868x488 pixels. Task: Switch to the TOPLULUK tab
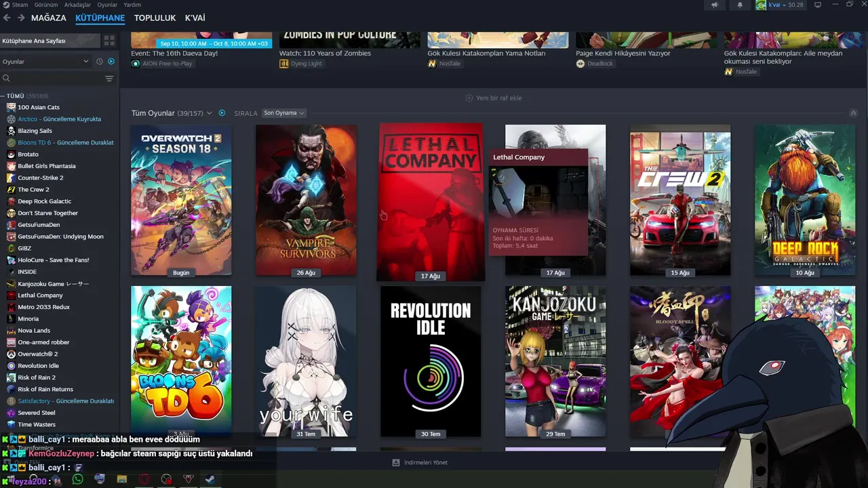click(155, 18)
